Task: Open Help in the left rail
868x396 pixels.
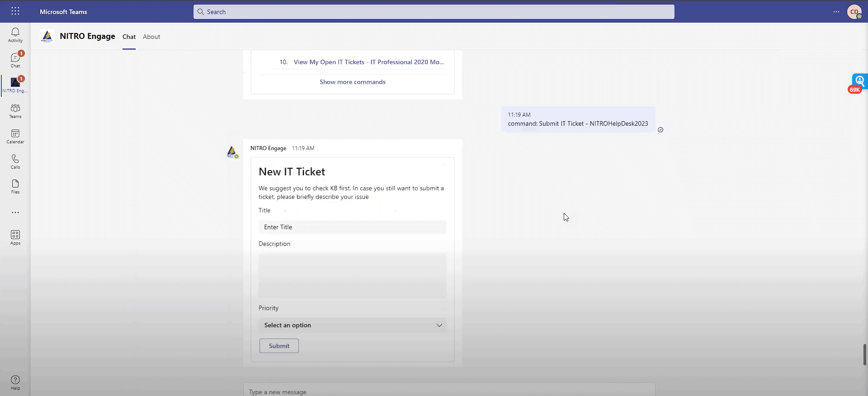Action: [15, 382]
